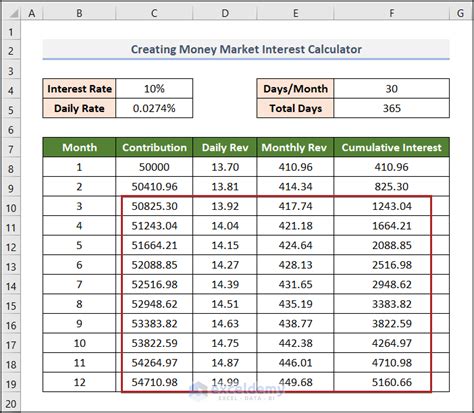Select the daily rev cell 14.87
This screenshot has width=474, height=413.
click(x=225, y=363)
